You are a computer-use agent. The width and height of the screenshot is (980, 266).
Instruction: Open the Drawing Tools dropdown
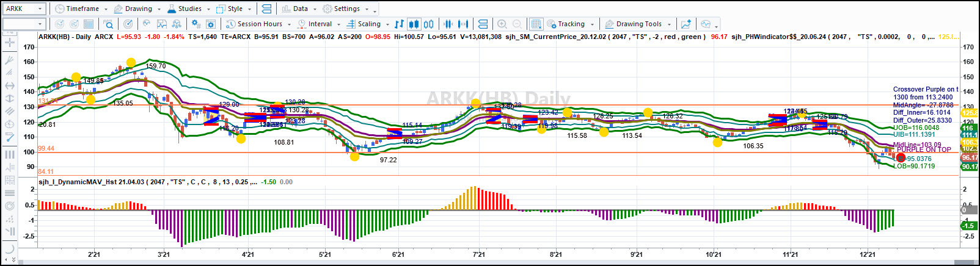coord(638,24)
